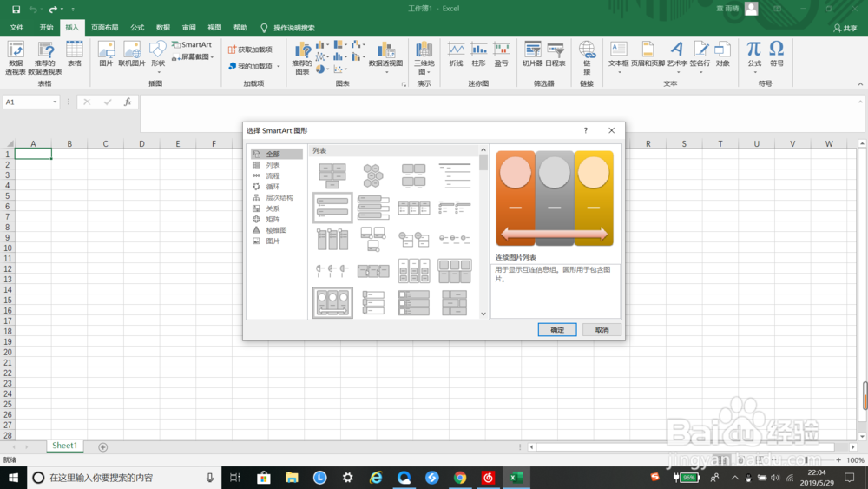Screen dimensions: 868x489
Task: Click the SmartArt gallery scroll down arrow
Action: pyautogui.click(x=483, y=314)
